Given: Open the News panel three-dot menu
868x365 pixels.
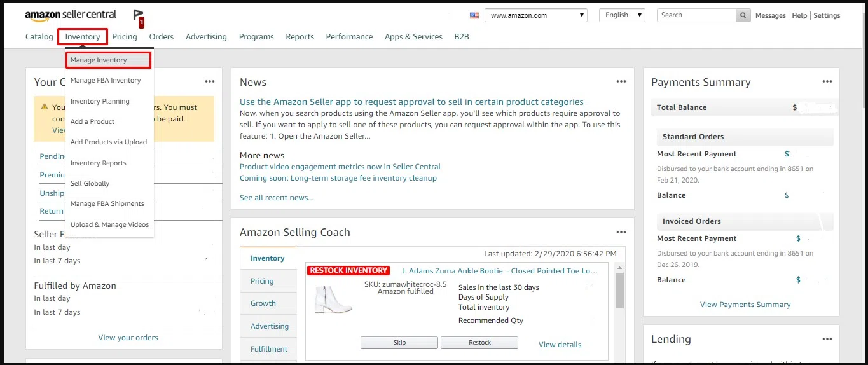Looking at the screenshot, I should coord(621,81).
